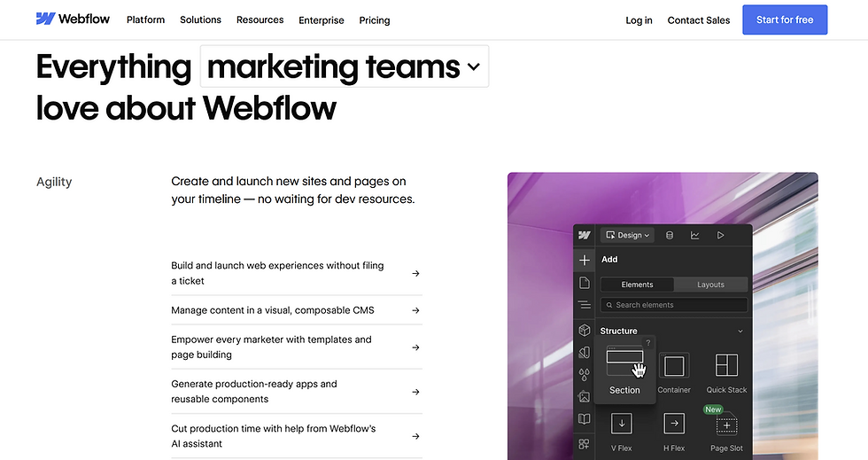Open the Assets image icon
868x460 pixels.
[x=584, y=397]
